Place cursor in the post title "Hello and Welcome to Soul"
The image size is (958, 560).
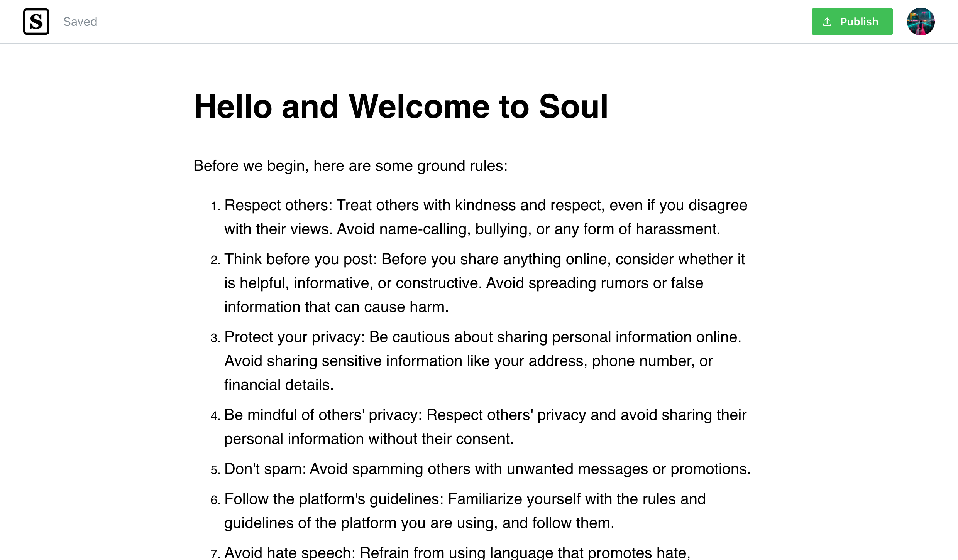coord(401,107)
